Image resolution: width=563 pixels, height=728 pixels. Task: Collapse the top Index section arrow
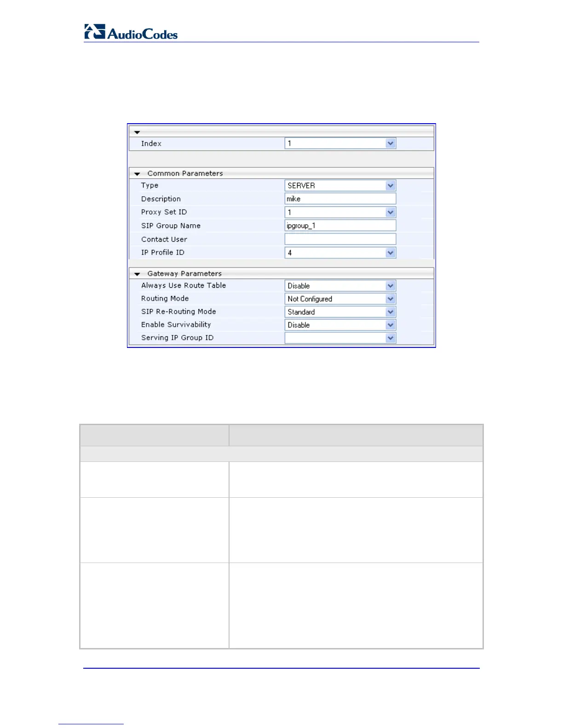(x=137, y=132)
